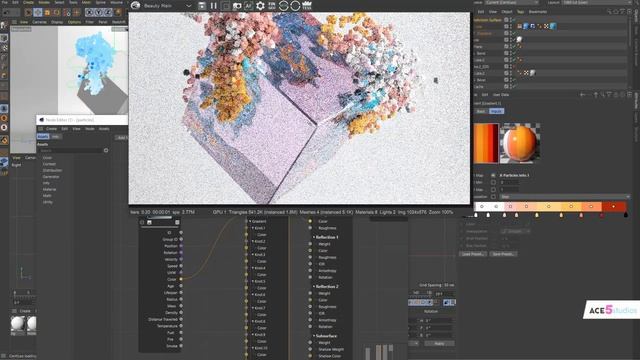Click the home icon in Object Manager

(x=616, y=12)
